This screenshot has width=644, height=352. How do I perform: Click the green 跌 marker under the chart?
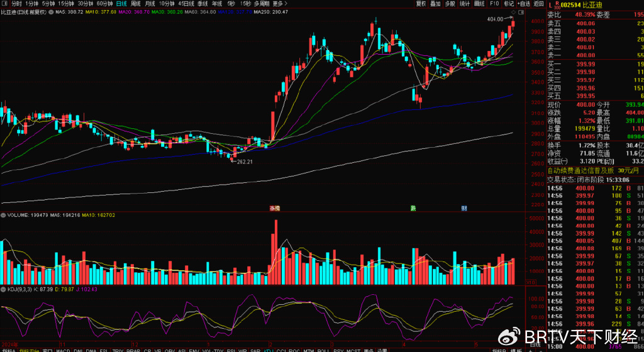pos(413,208)
